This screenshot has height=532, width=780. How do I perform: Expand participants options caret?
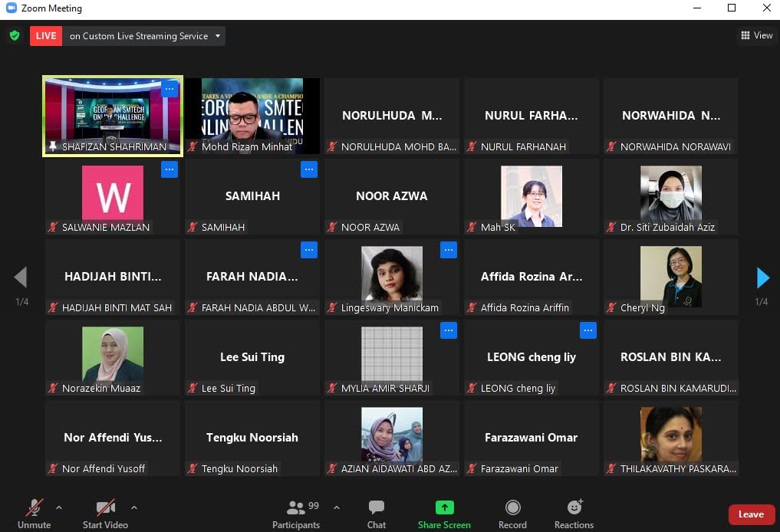point(337,507)
